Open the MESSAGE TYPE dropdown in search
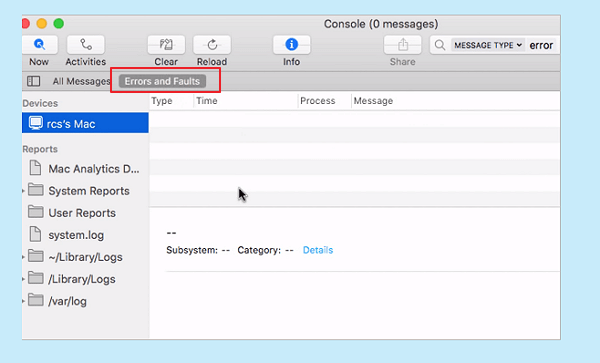Screen dimensions: 600x363 point(488,45)
